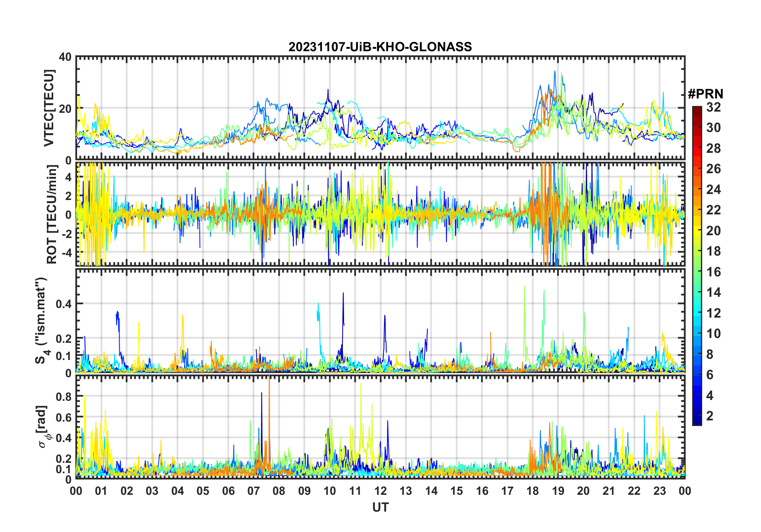
Task: Click the ROT [TECU/min] y-axis label
Action: point(52,214)
